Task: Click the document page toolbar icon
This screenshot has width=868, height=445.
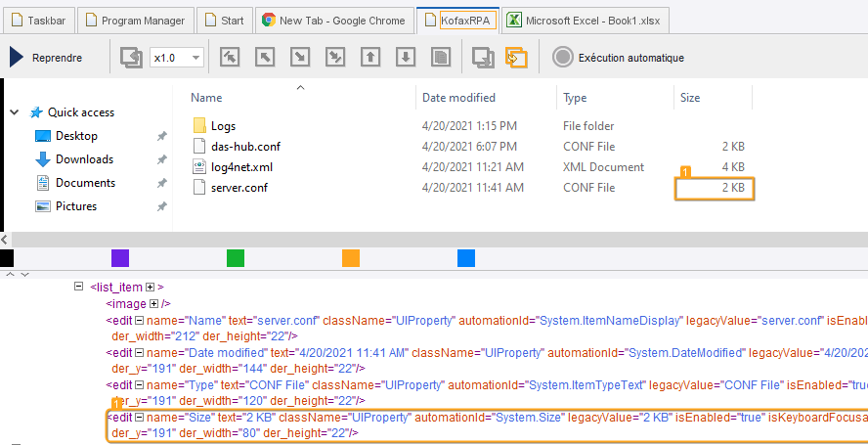Action: (x=441, y=58)
